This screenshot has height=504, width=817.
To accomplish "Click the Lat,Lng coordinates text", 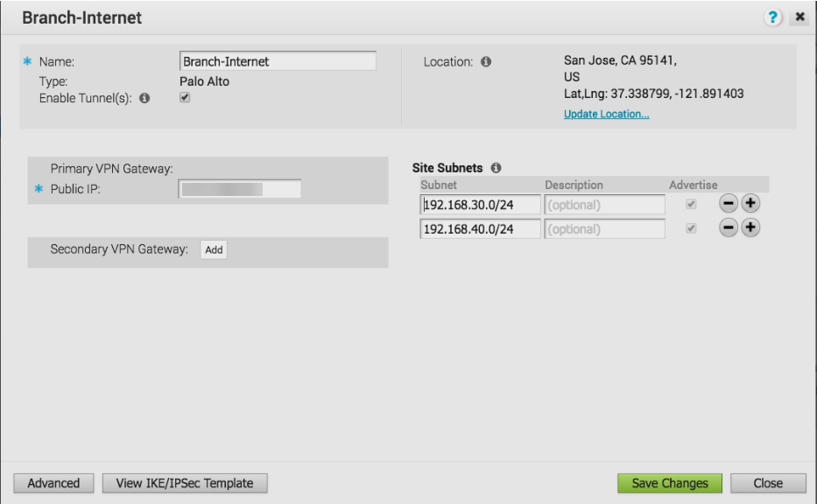I will (x=653, y=94).
